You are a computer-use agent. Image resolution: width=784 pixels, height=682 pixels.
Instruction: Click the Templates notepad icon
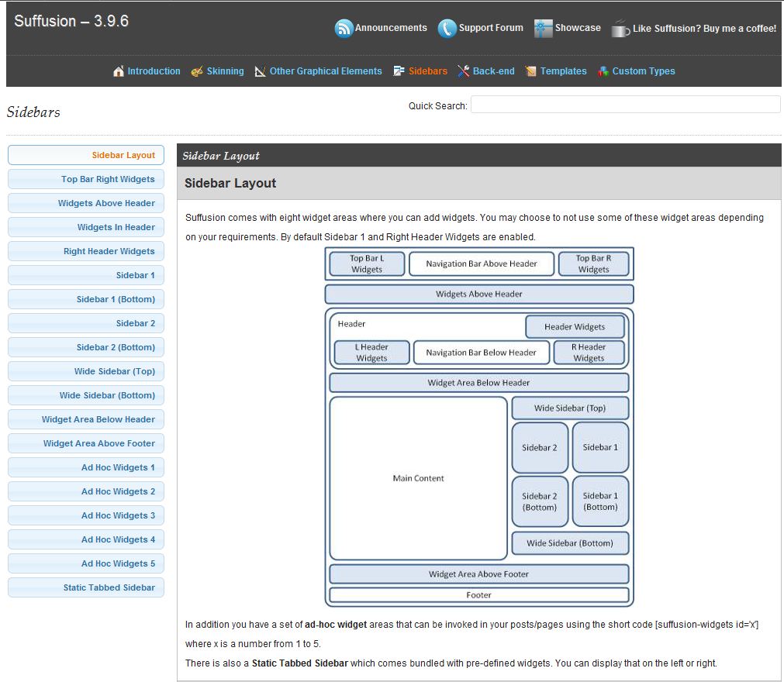[x=531, y=71]
